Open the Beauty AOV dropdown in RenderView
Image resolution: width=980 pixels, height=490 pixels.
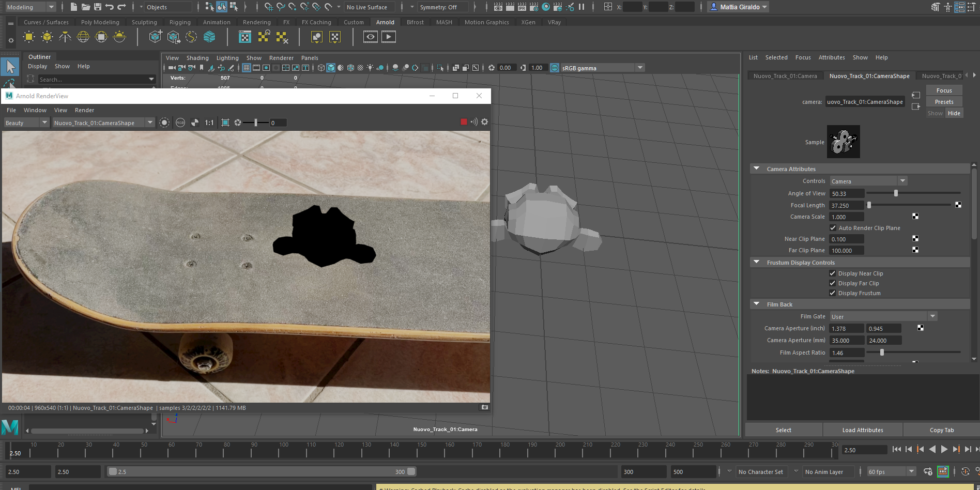point(44,122)
